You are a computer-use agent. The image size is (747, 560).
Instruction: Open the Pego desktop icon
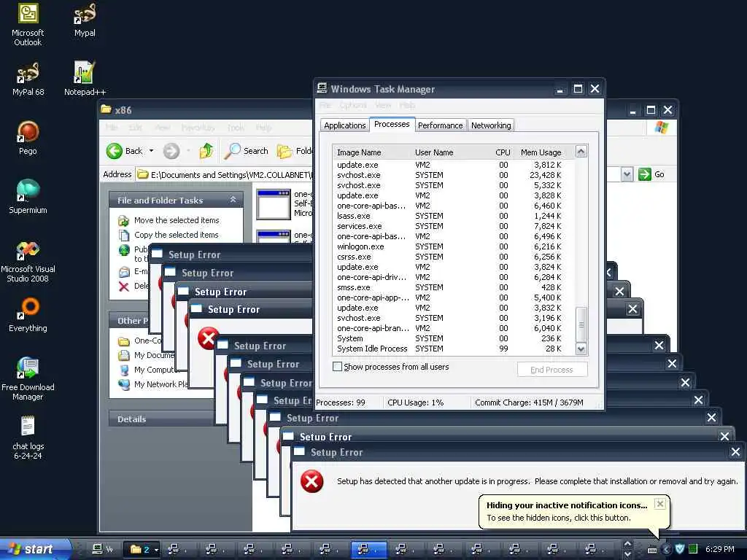point(28,138)
